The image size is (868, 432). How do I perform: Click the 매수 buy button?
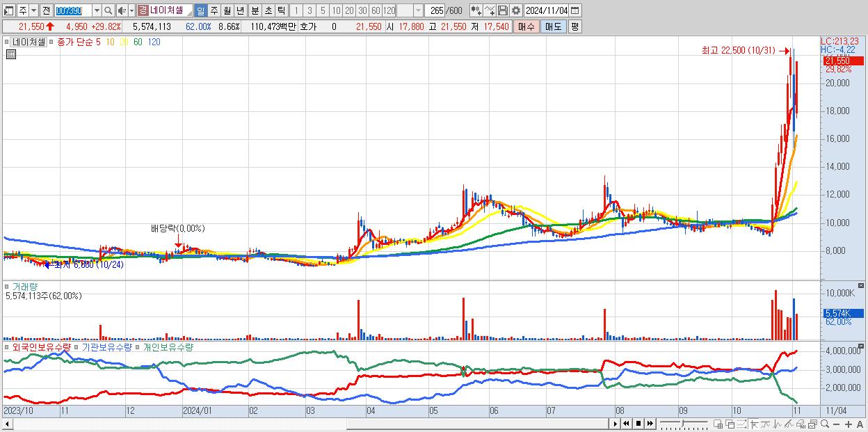[527, 26]
